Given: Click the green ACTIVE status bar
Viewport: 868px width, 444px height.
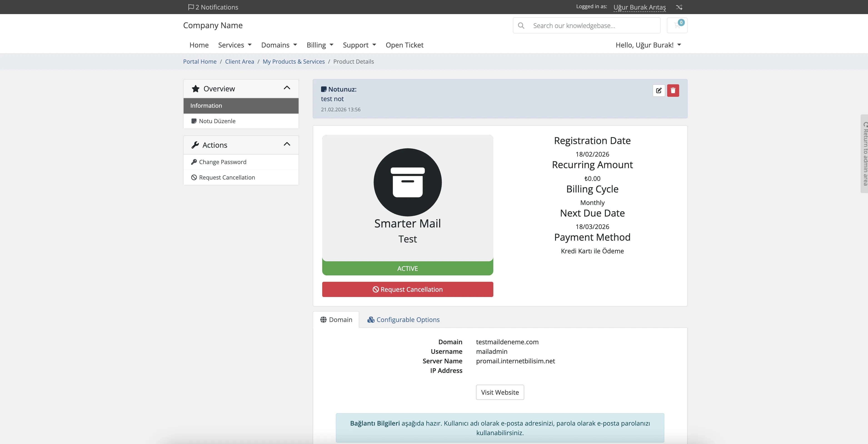Looking at the screenshot, I should pyautogui.click(x=407, y=269).
